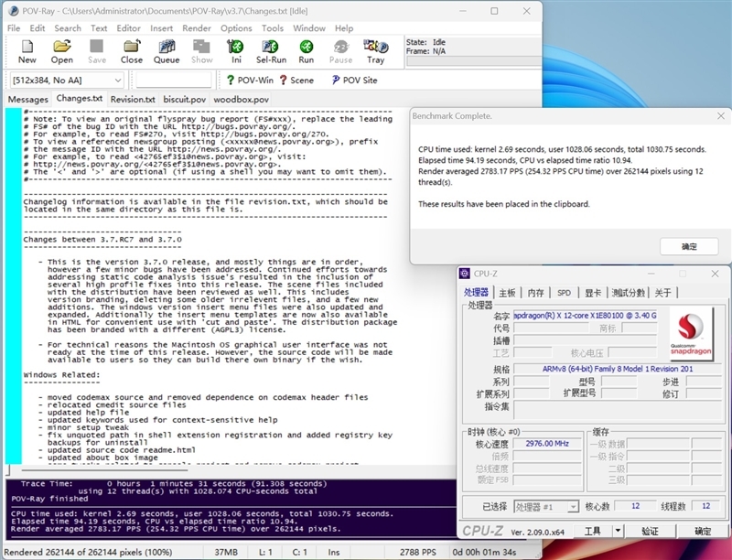The image size is (732, 560).
Task: Click the Ini toolbar icon
Action: [x=236, y=51]
